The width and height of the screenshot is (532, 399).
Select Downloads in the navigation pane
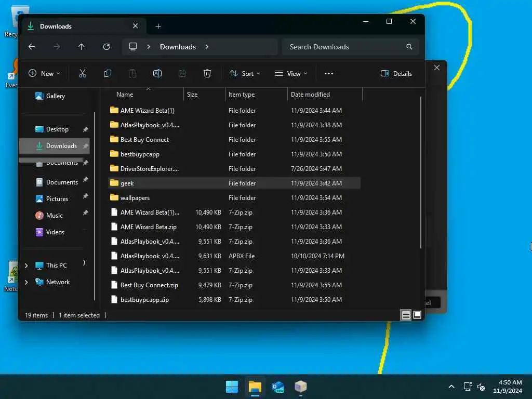[55, 146]
